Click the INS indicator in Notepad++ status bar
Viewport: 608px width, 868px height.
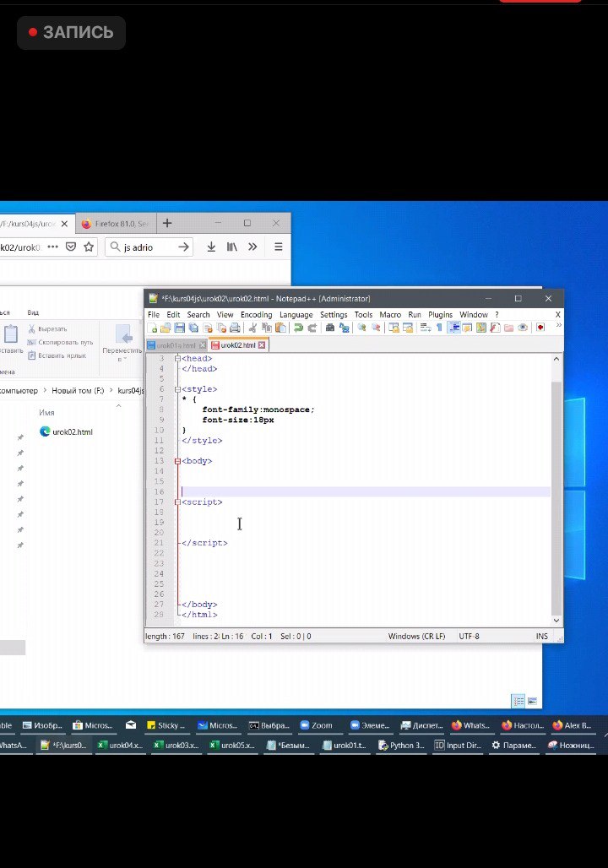(x=541, y=637)
